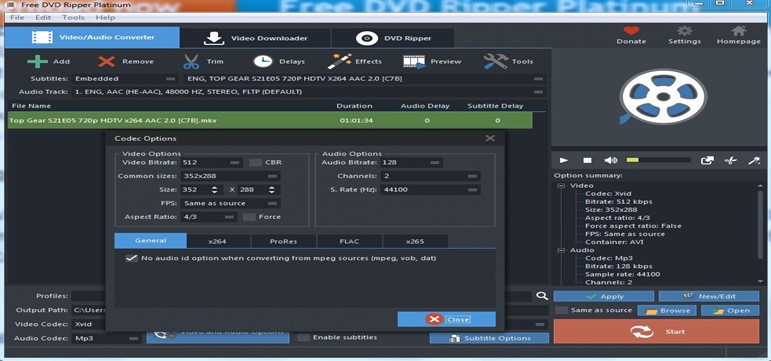Collapse the Audio tree node
Screen dimensions: 771x361
click(561, 250)
